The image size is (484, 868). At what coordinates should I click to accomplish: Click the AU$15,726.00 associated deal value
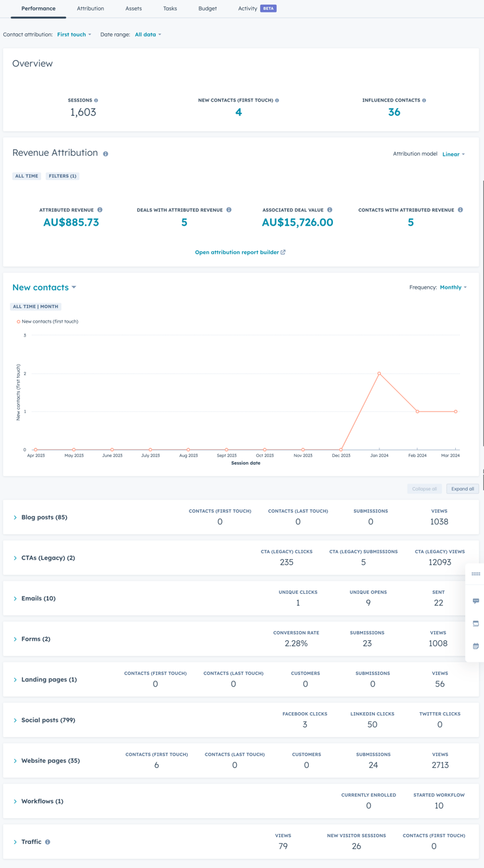tap(298, 223)
